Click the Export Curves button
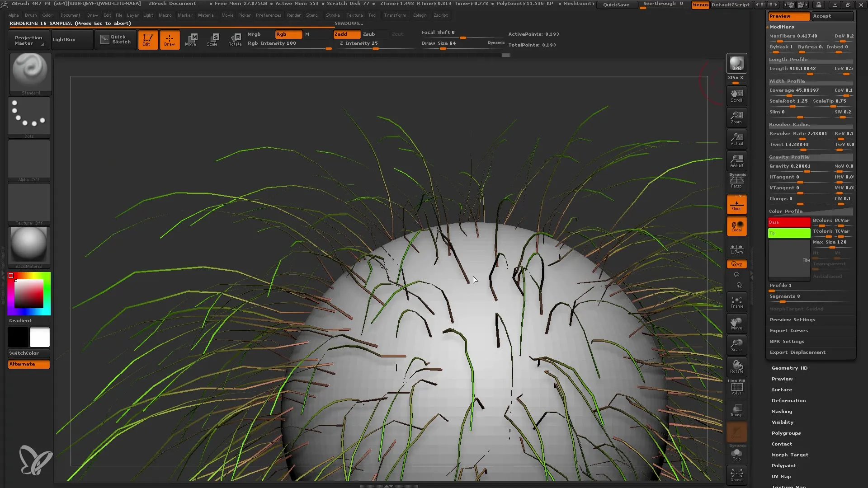The image size is (868, 488). 789,330
